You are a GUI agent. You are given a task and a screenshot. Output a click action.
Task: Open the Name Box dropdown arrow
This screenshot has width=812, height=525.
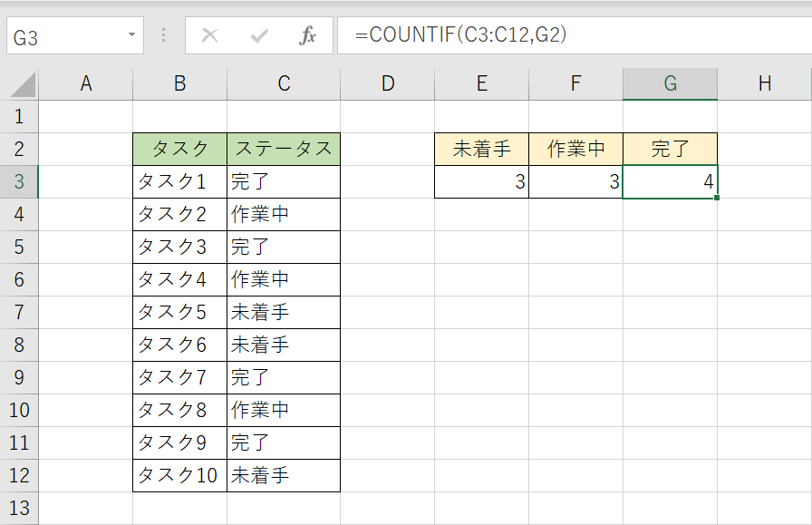(x=131, y=36)
